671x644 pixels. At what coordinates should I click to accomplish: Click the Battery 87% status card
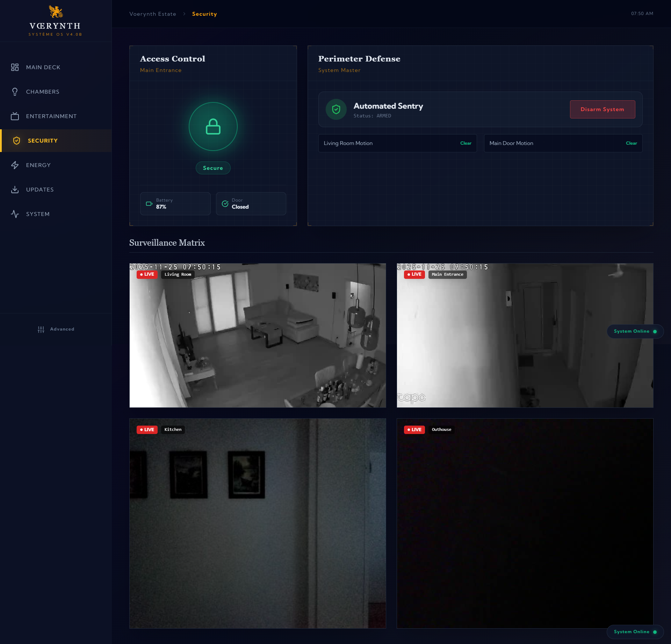click(175, 204)
